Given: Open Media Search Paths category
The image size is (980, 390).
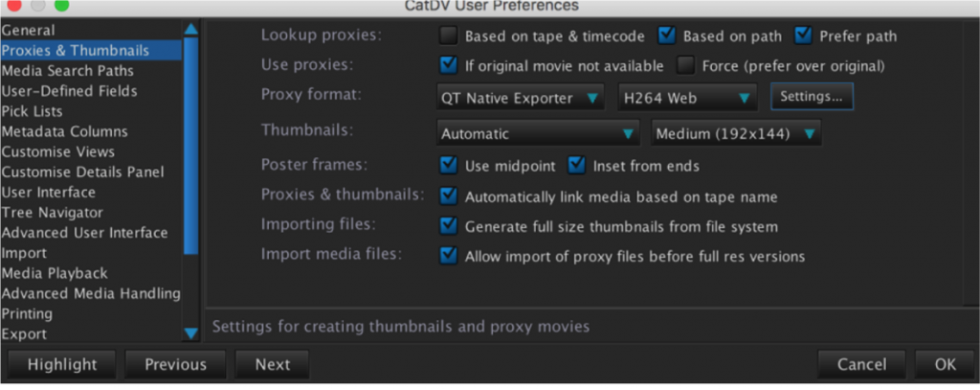Looking at the screenshot, I should coord(91,71).
